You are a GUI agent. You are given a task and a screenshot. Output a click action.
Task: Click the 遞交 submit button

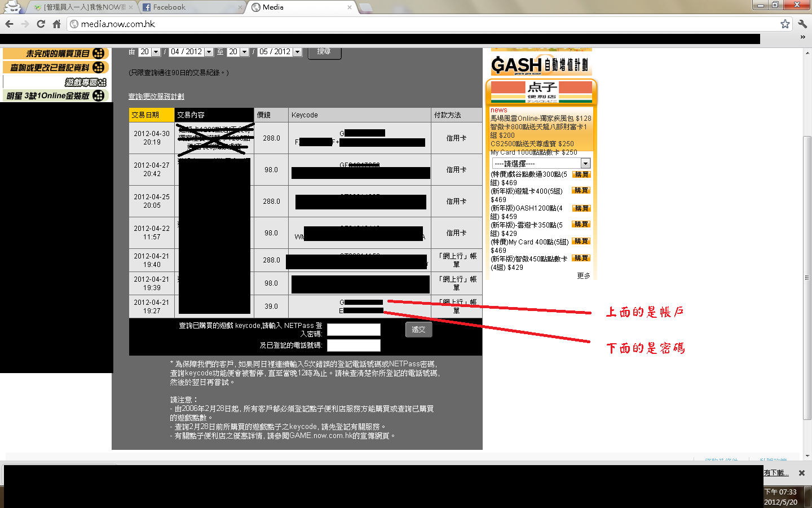(x=418, y=330)
